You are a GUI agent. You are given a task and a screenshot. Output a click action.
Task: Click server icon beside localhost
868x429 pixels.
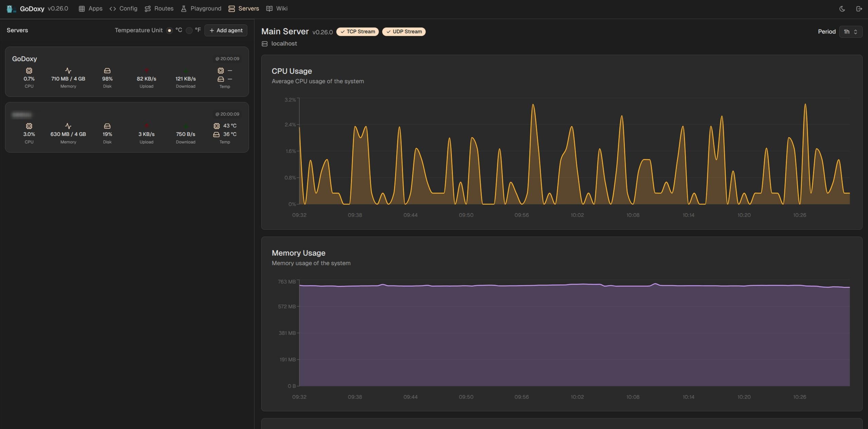265,44
